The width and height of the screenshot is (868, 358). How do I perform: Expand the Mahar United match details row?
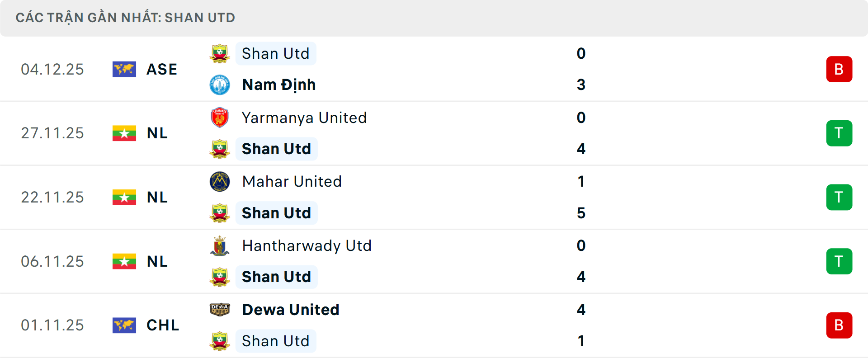pos(434,197)
